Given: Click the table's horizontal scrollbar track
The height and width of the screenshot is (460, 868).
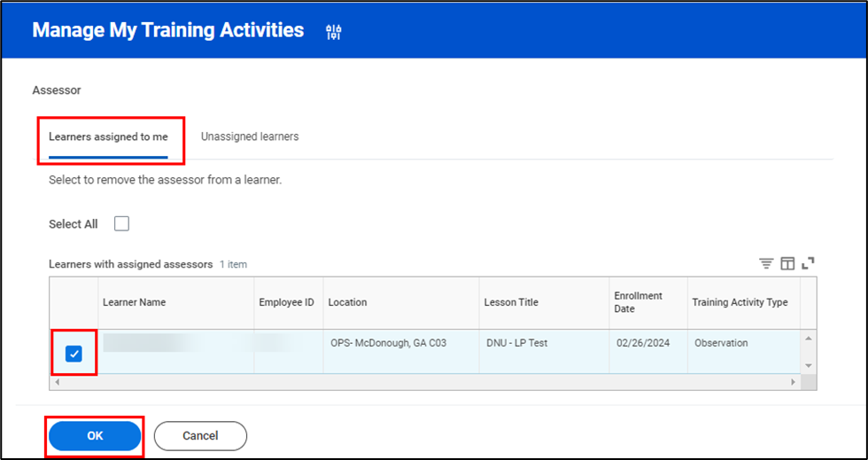Looking at the screenshot, I should pos(425,382).
